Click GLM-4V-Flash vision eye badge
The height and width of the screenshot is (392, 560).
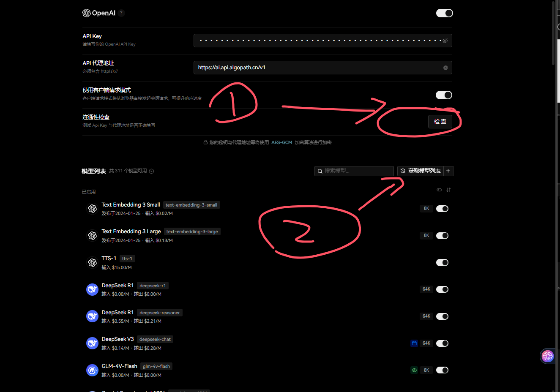tap(414, 370)
